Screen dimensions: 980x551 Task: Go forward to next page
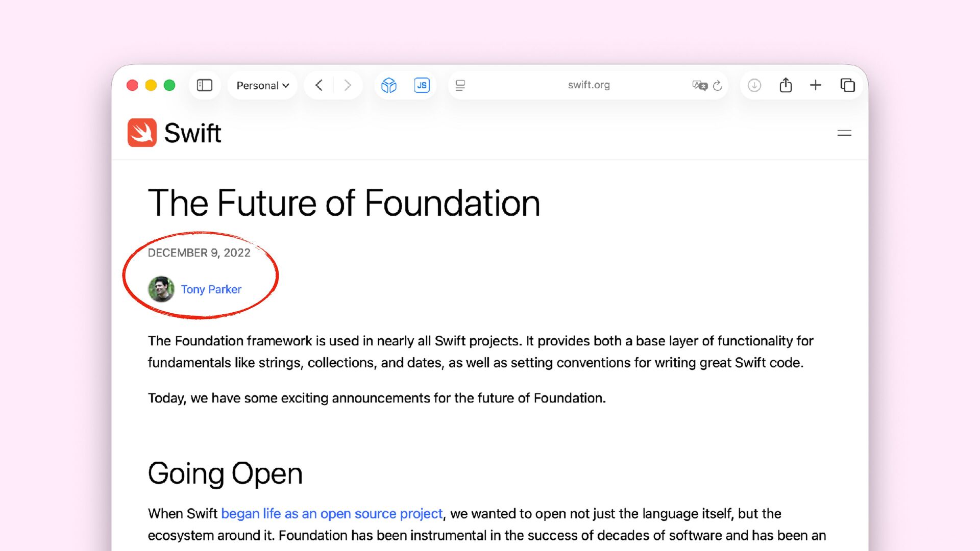point(348,85)
